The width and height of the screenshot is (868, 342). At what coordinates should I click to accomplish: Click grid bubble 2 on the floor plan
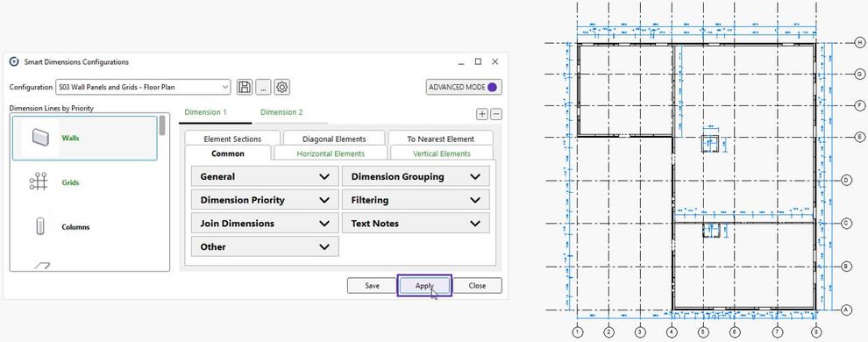tap(609, 332)
